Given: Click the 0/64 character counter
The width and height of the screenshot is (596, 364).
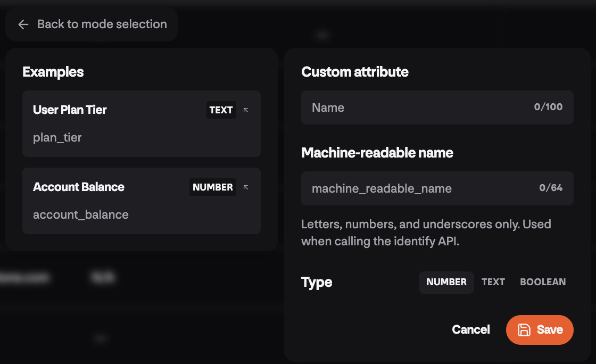Looking at the screenshot, I should 551,188.
